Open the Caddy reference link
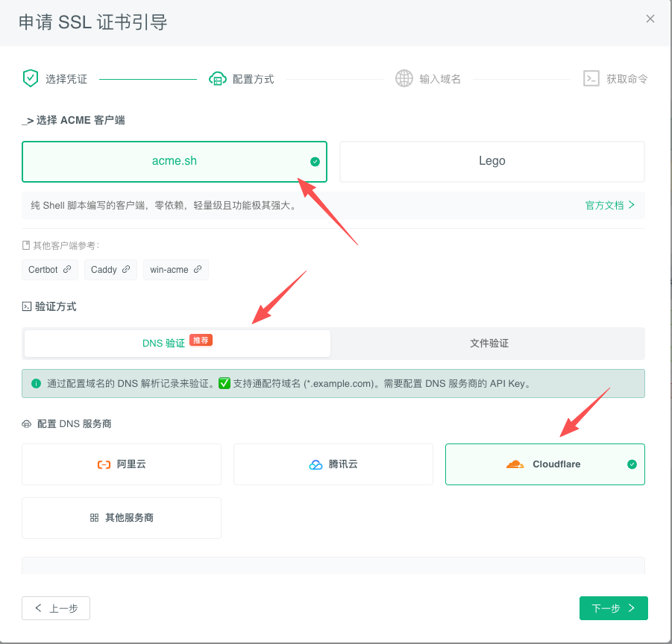The height and width of the screenshot is (644, 672). pyautogui.click(x=110, y=270)
